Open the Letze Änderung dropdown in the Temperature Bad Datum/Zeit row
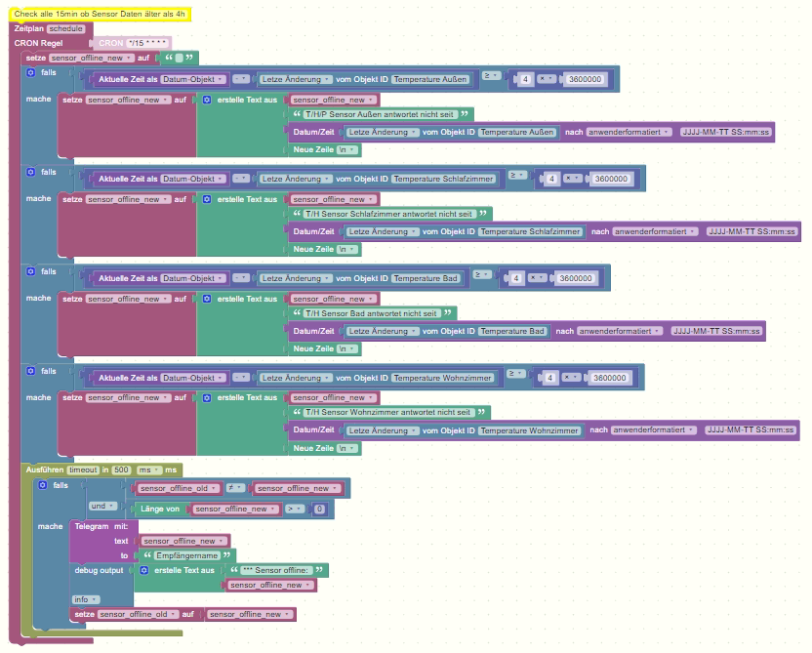Screen dimensions: 812x653 [x=382, y=331]
